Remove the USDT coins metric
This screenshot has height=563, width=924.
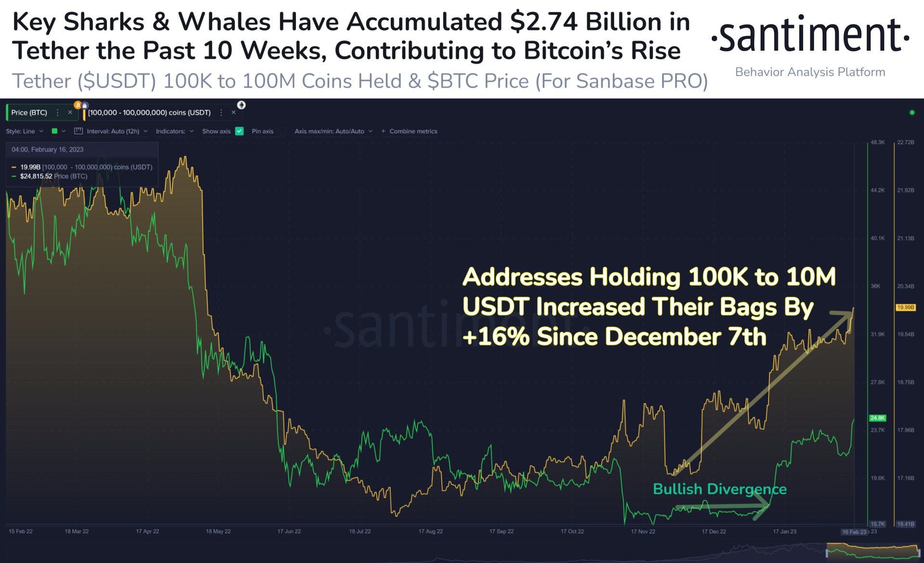coord(233,112)
